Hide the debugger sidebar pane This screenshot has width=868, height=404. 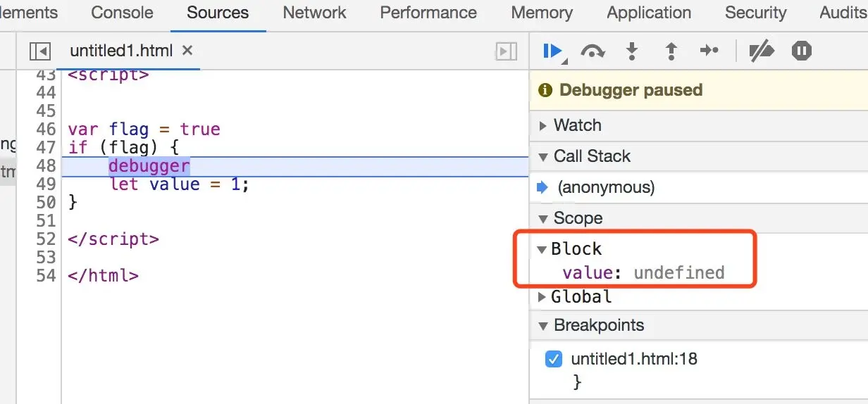507,51
